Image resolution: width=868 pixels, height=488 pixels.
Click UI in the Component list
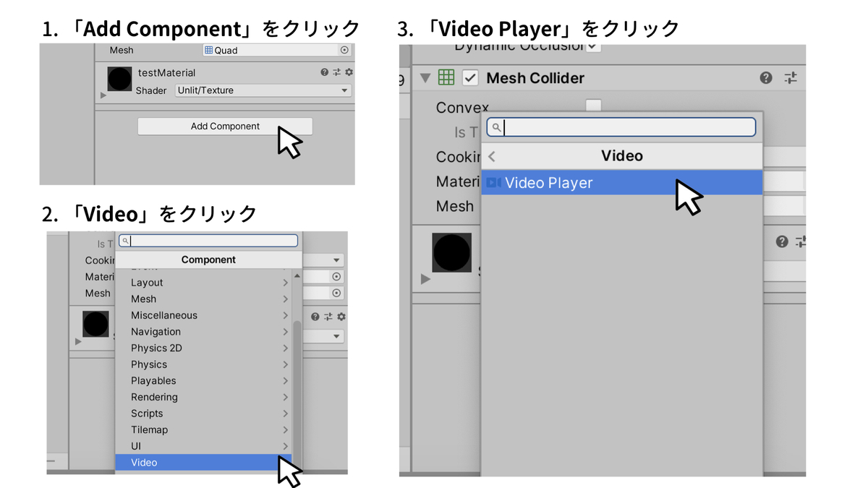[203, 446]
